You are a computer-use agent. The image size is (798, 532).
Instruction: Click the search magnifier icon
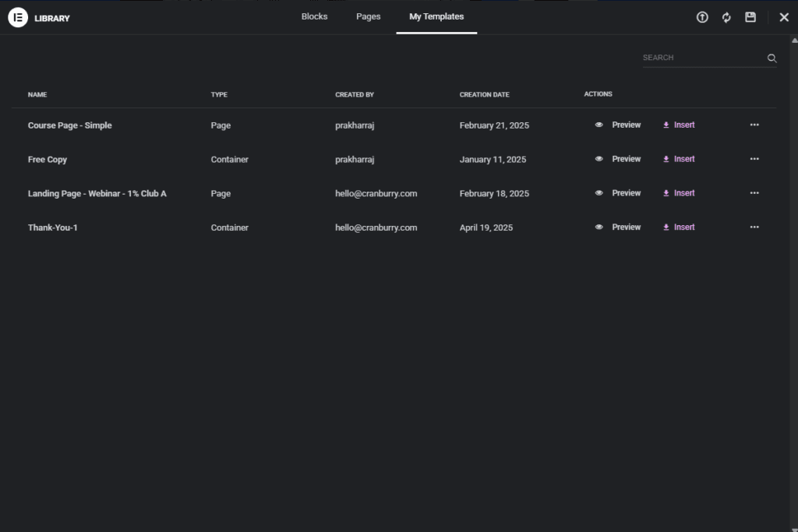coord(772,58)
